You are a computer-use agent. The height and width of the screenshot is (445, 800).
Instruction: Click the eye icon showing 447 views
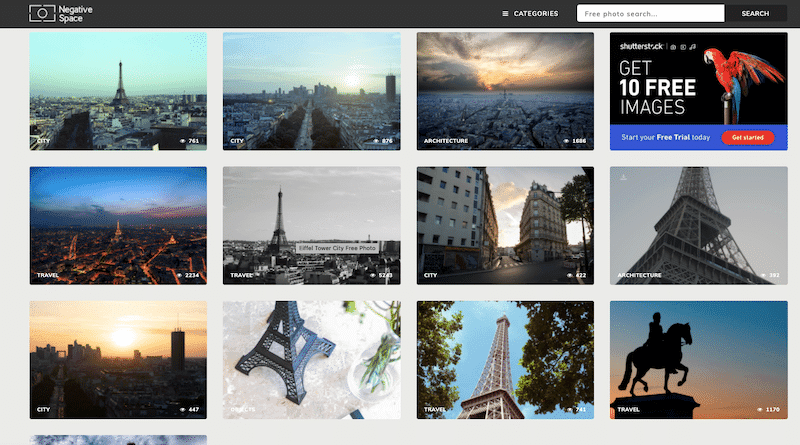tap(183, 409)
